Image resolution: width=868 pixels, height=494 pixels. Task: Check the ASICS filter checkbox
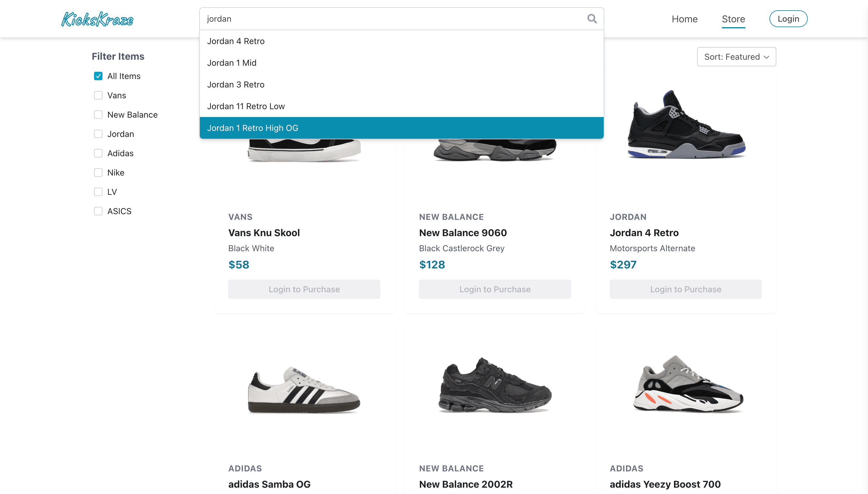tap(98, 211)
